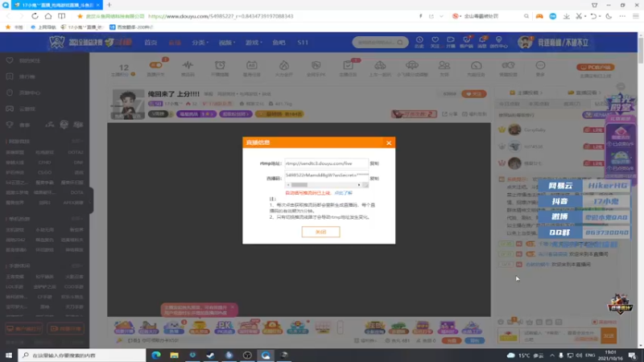Open the S11 nav item
644x362 pixels.
click(303, 43)
